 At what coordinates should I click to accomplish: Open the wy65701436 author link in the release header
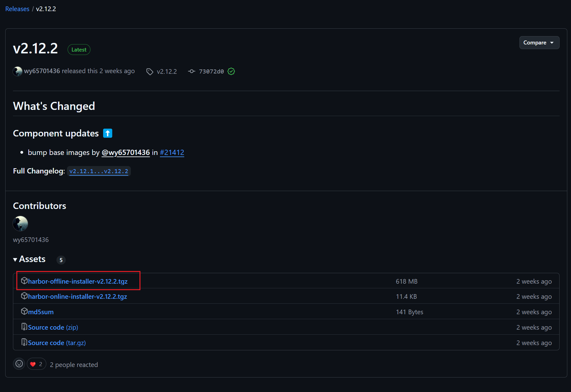[42, 71]
